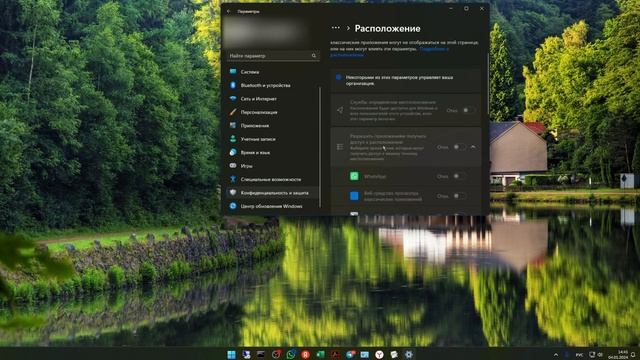
Task: Open Bluetooth и устройства settings
Action: tap(272, 85)
